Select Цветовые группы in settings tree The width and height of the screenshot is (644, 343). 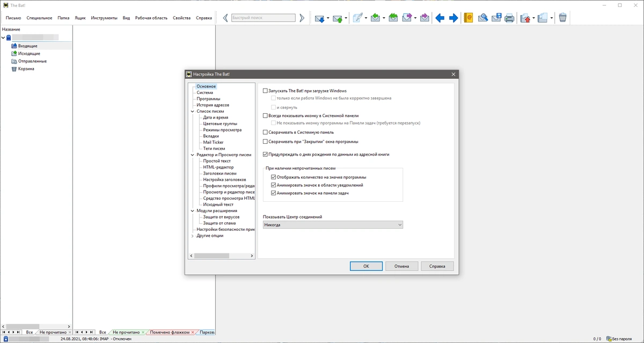(220, 123)
